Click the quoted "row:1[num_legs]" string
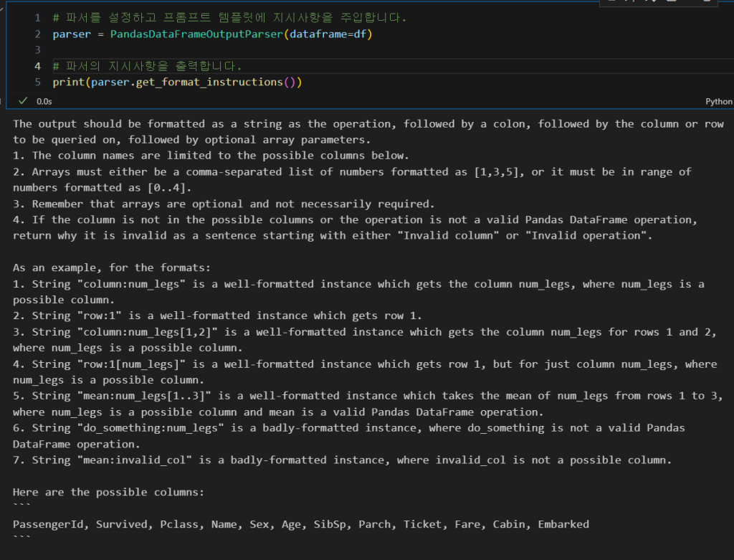The height and width of the screenshot is (560, 734). tap(131, 364)
